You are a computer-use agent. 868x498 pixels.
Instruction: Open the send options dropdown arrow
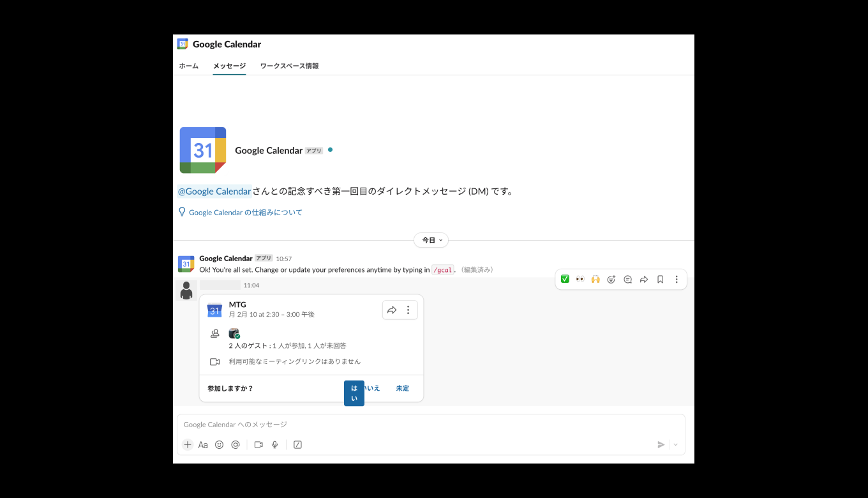[x=676, y=445]
